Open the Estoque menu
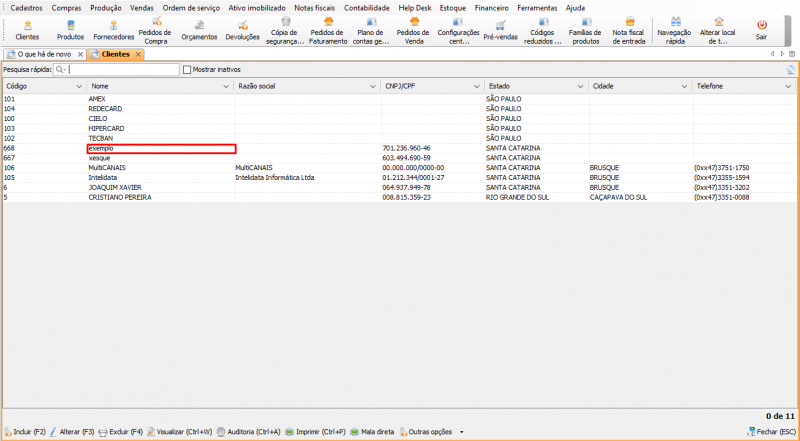Screen dimensions: 800x441 point(453,8)
